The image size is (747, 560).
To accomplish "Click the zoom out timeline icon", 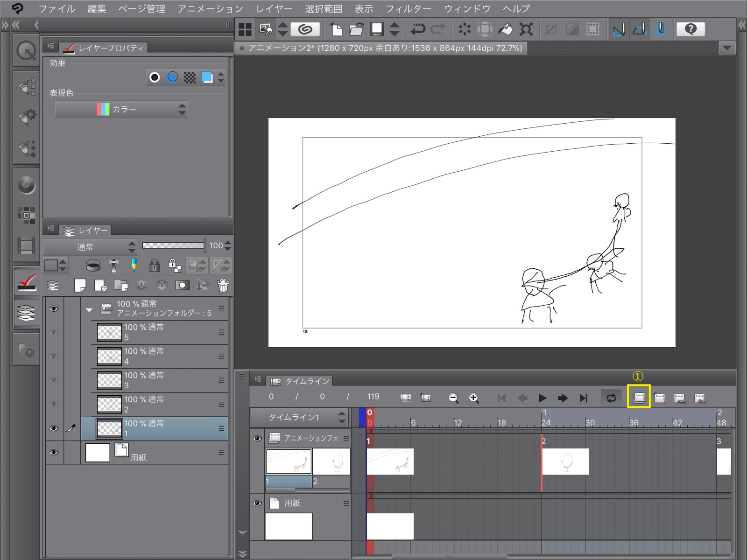I will pyautogui.click(x=453, y=398).
